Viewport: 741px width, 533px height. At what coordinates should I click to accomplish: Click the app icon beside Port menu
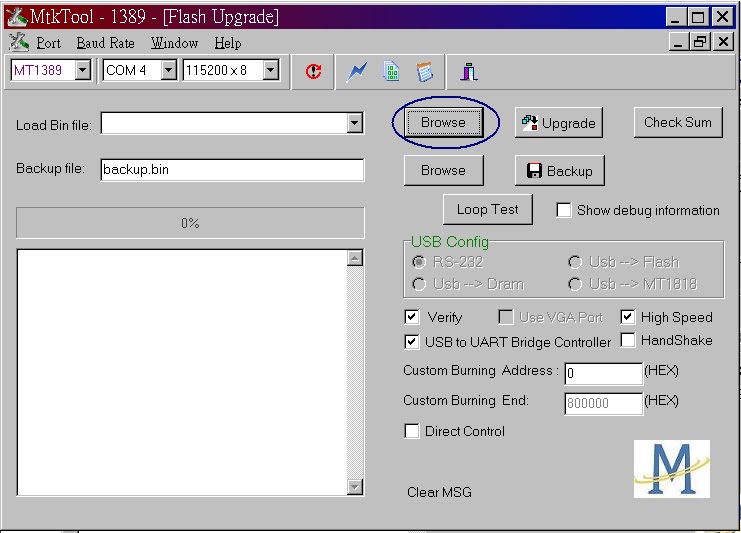pyautogui.click(x=19, y=43)
